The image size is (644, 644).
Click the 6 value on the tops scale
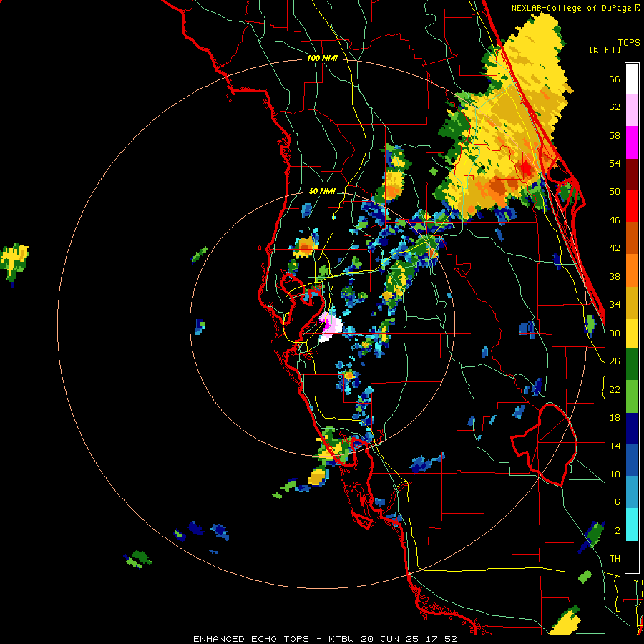pos(618,502)
